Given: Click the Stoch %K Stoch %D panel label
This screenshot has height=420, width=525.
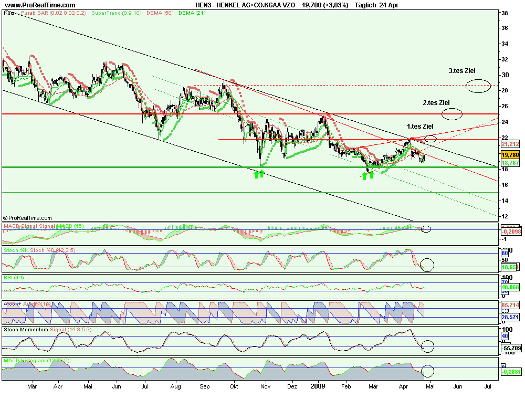Looking at the screenshot, I should (x=39, y=250).
